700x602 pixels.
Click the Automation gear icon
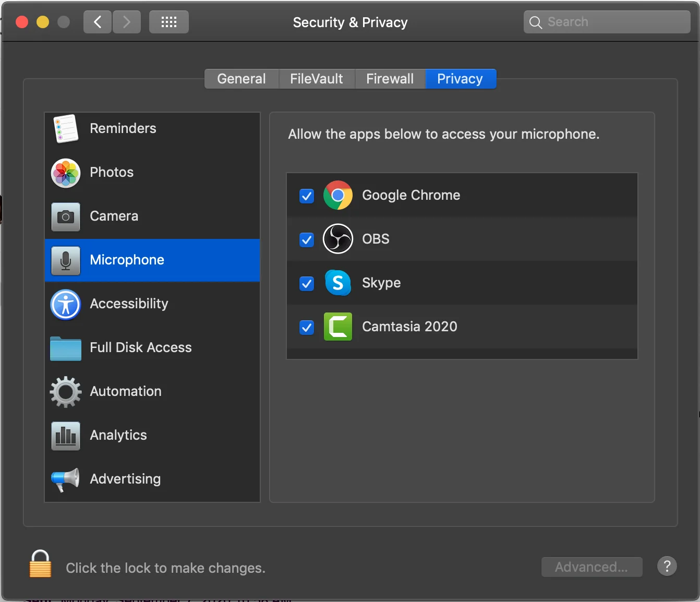tap(66, 392)
